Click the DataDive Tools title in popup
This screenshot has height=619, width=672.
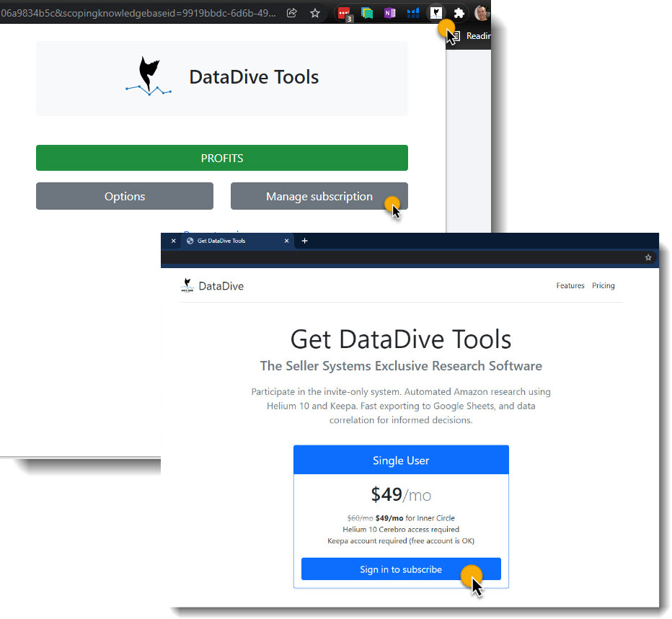(254, 77)
